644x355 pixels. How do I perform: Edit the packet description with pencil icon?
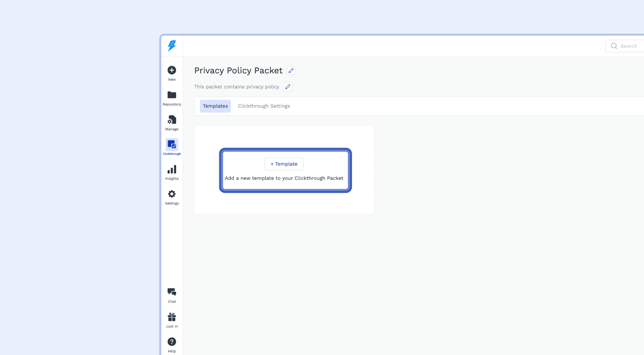coord(288,87)
